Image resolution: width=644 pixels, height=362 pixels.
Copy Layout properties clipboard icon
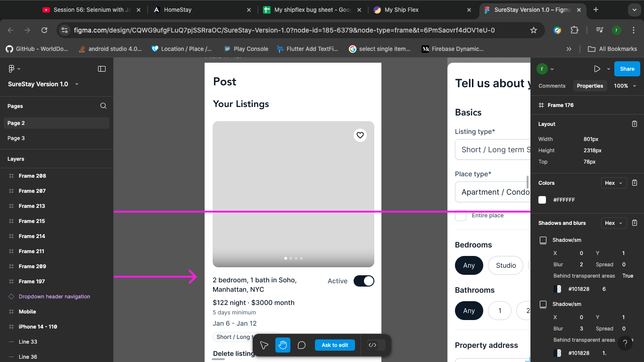pos(635,124)
